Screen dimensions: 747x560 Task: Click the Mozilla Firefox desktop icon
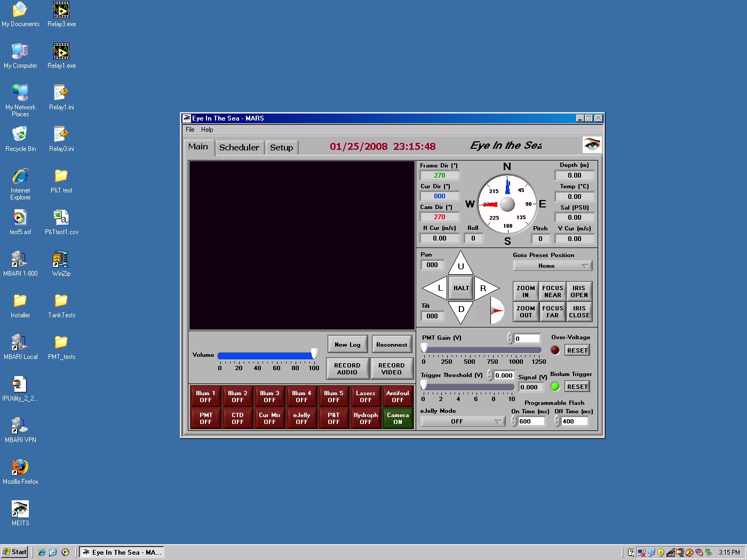tap(20, 472)
